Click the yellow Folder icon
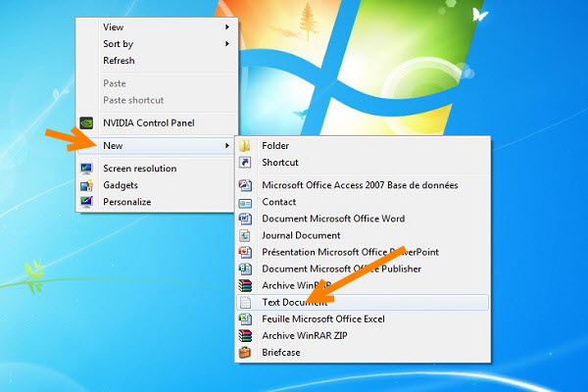Viewport: 588px width, 392px height. (246, 146)
